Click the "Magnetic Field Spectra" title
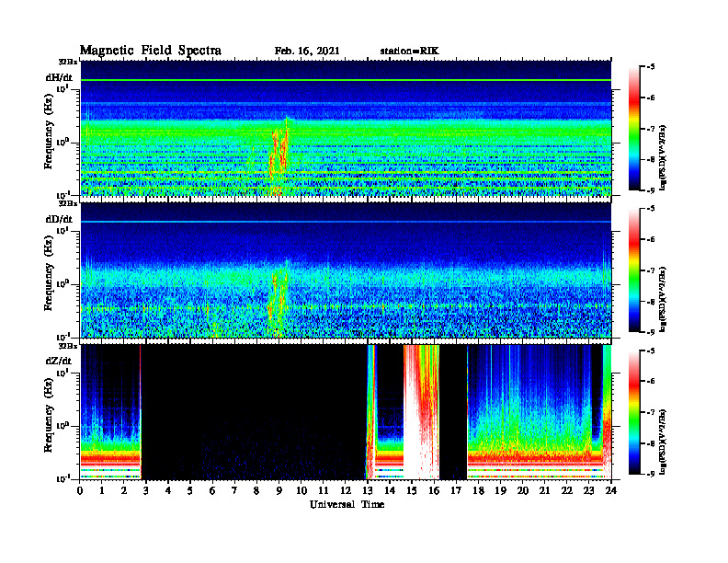This screenshot has width=728, height=563. [151, 51]
